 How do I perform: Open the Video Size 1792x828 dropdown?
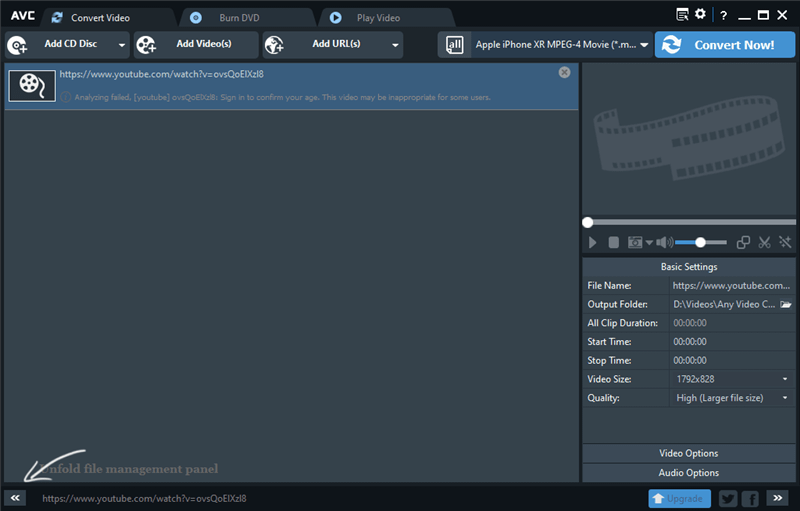[732, 379]
